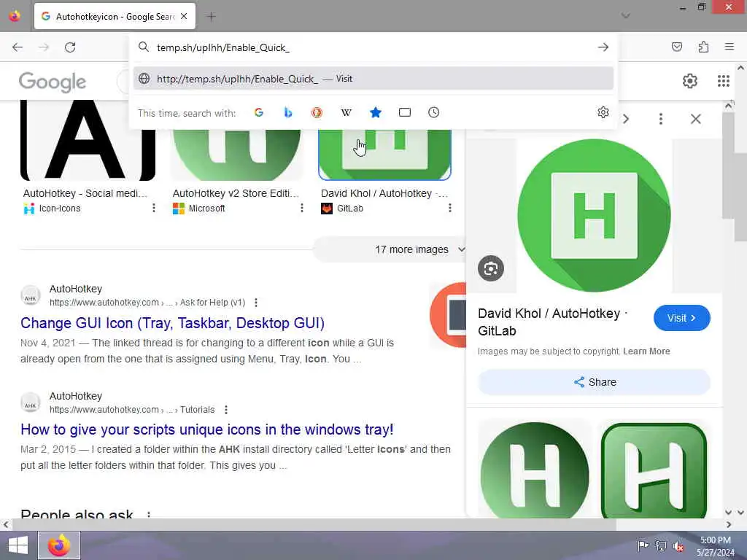The height and width of the screenshot is (560, 747).
Task: Click the muted volume tray icon
Action: pos(678,545)
